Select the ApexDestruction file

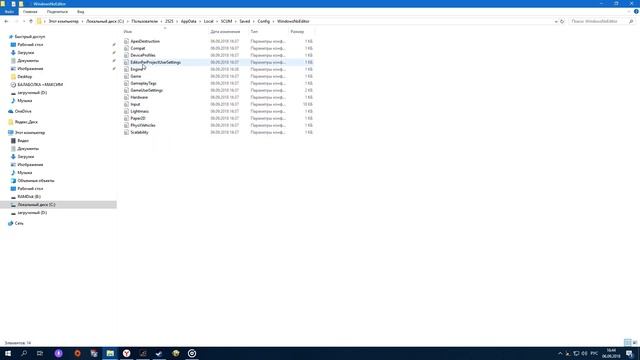pos(145,41)
